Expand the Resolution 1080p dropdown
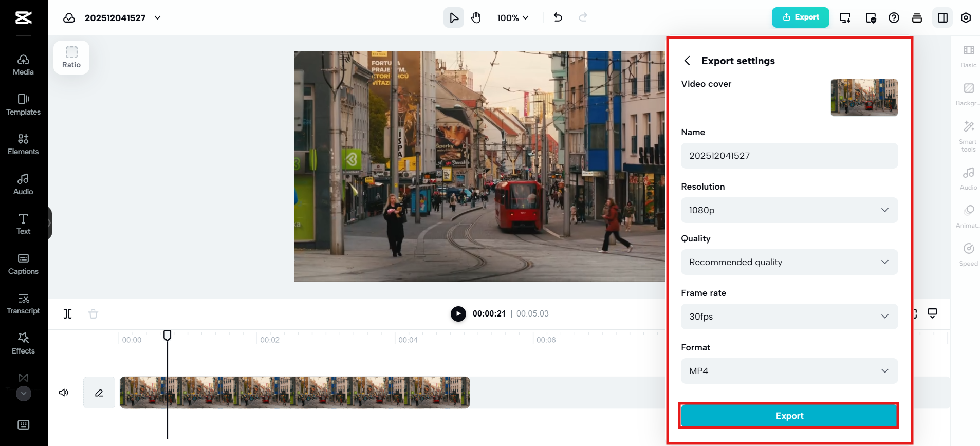 [789, 210]
